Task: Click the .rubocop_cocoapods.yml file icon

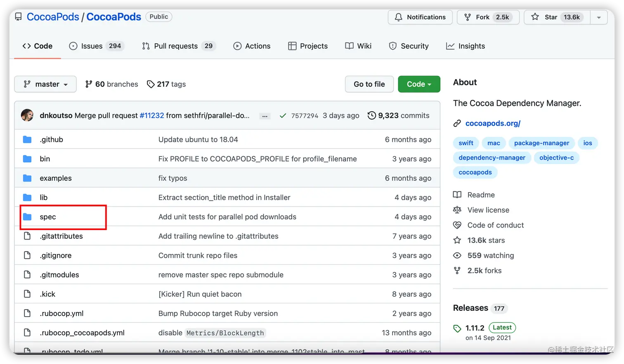Action: (x=27, y=333)
